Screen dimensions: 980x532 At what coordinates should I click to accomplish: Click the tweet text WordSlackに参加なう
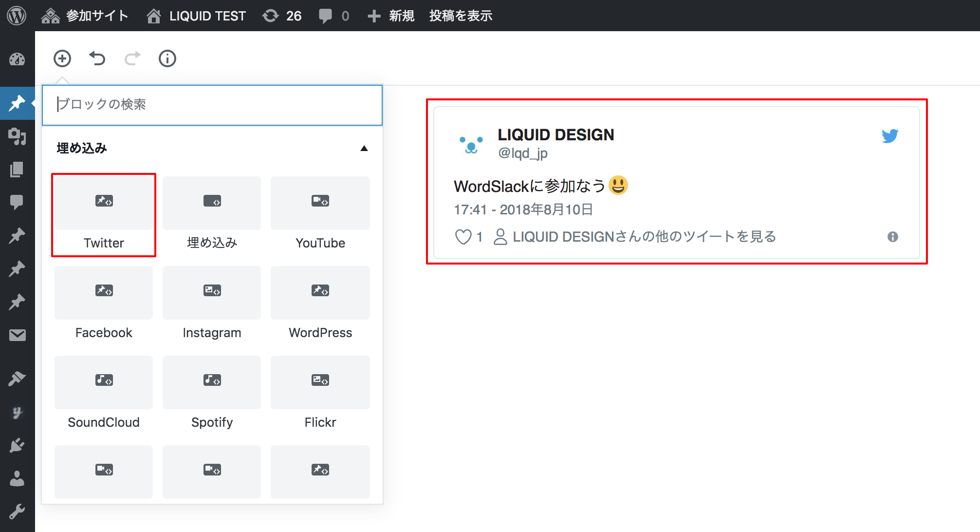click(530, 186)
